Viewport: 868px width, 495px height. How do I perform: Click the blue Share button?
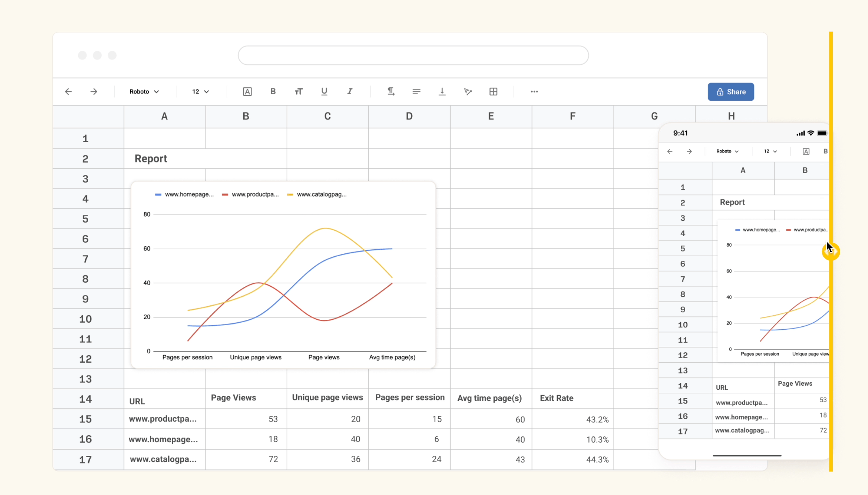[x=730, y=92]
